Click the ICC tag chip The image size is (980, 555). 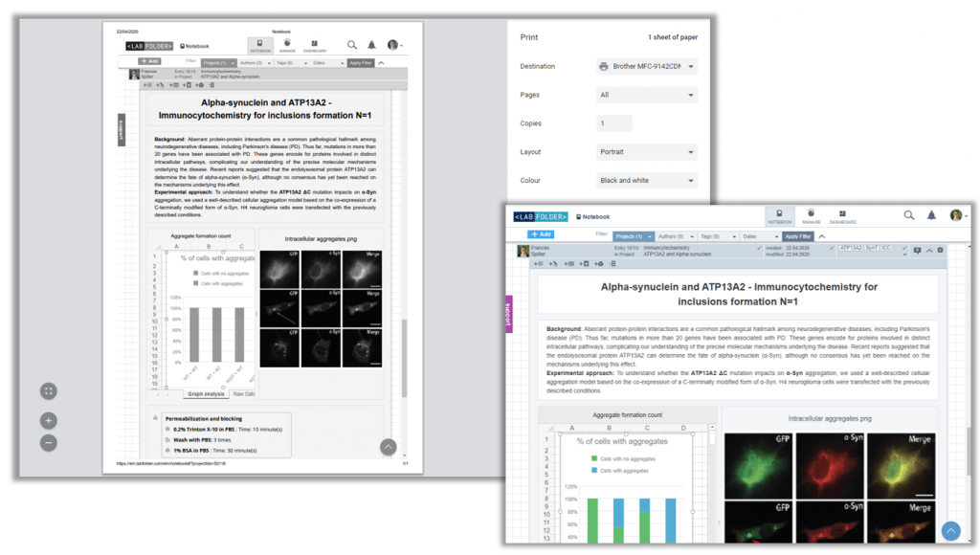(886, 248)
